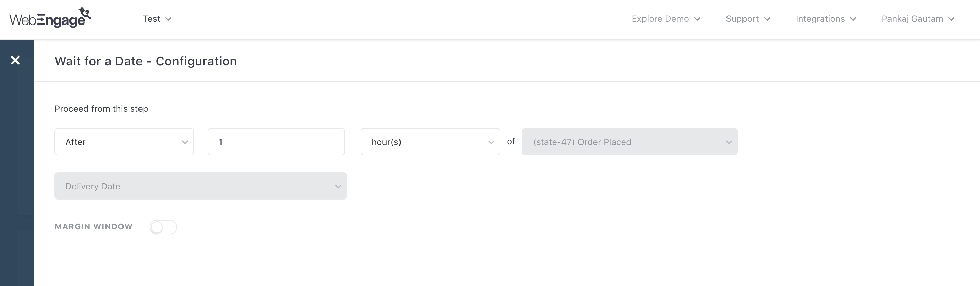980x286 pixels.
Task: Toggle the Margin Window switch
Action: (163, 227)
